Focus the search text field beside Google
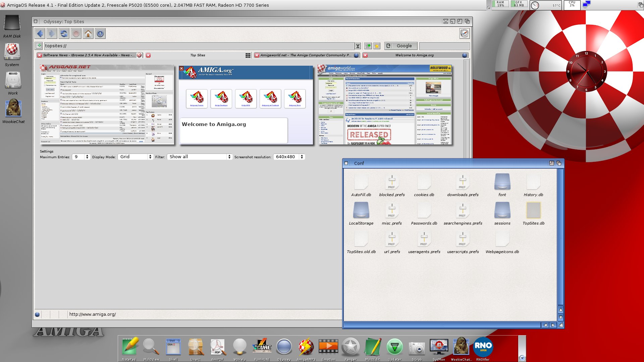The image size is (644, 362). click(x=444, y=46)
